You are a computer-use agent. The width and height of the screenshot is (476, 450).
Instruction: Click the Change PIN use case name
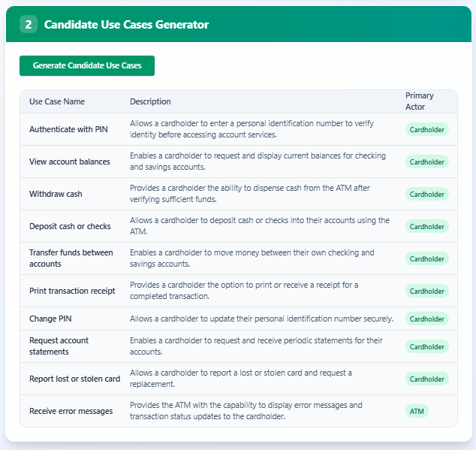point(50,319)
